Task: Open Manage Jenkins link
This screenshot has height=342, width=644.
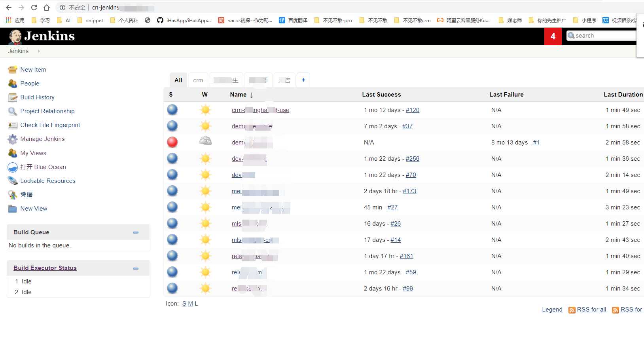Action: (42, 139)
